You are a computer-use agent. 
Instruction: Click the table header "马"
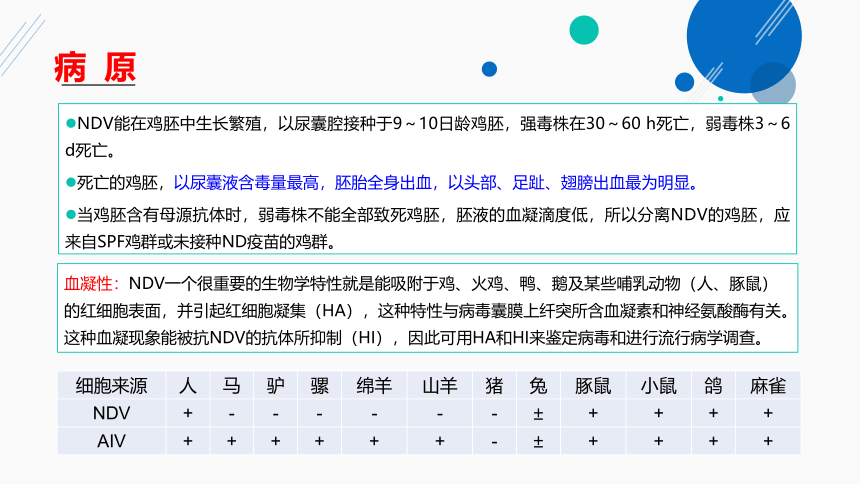pos(231,386)
